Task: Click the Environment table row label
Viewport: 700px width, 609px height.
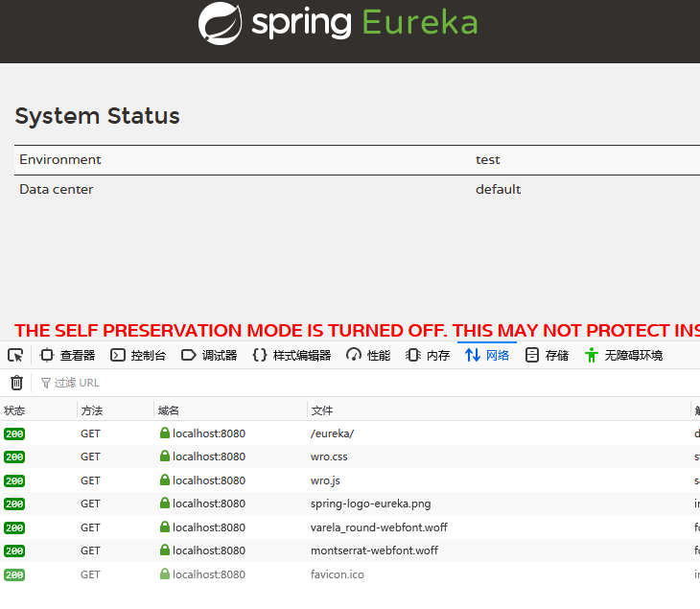Action: pyautogui.click(x=60, y=160)
